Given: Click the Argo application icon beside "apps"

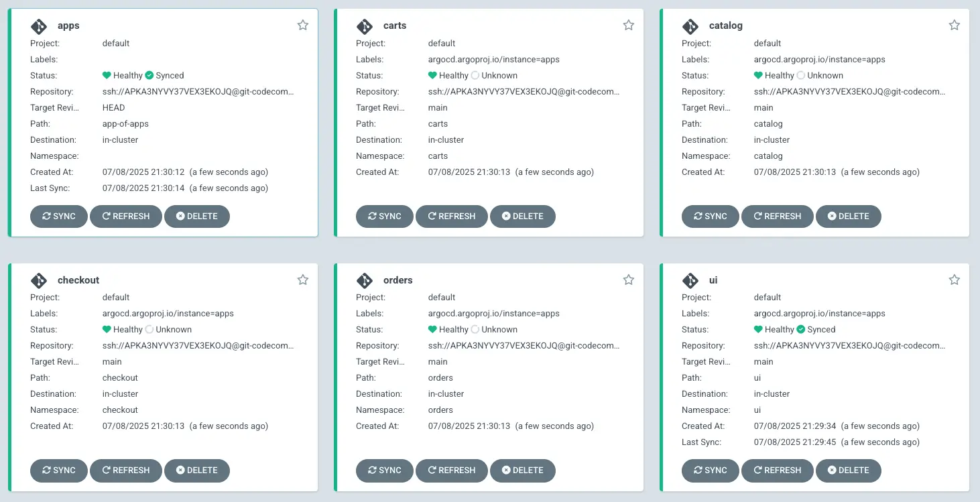Looking at the screenshot, I should (x=39, y=25).
